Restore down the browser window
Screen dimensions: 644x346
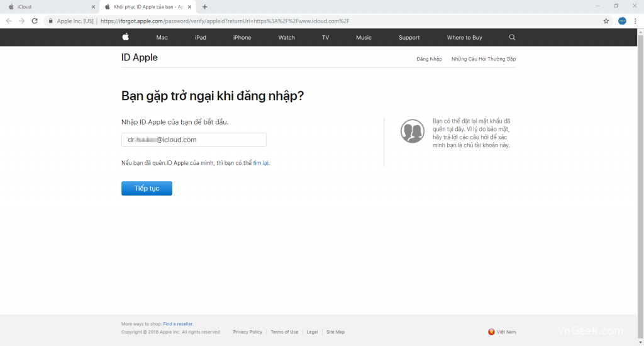coord(616,6)
